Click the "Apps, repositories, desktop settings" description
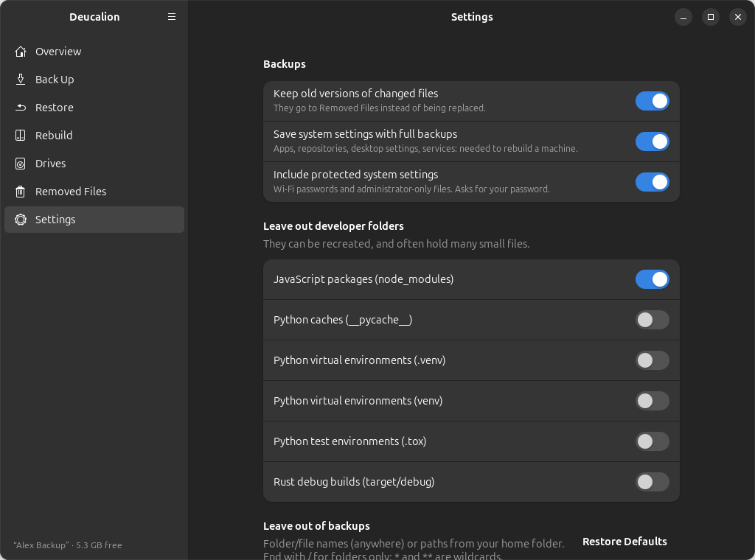 coord(425,149)
